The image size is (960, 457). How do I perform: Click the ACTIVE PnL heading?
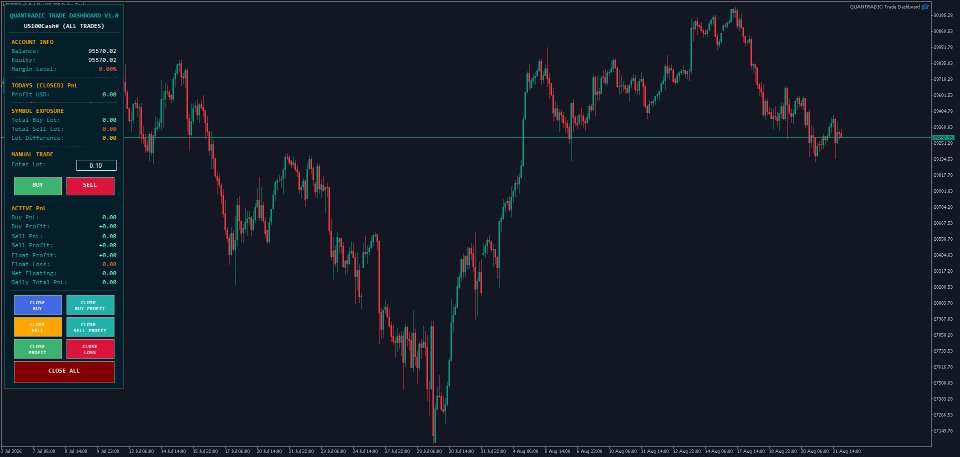[x=29, y=208]
